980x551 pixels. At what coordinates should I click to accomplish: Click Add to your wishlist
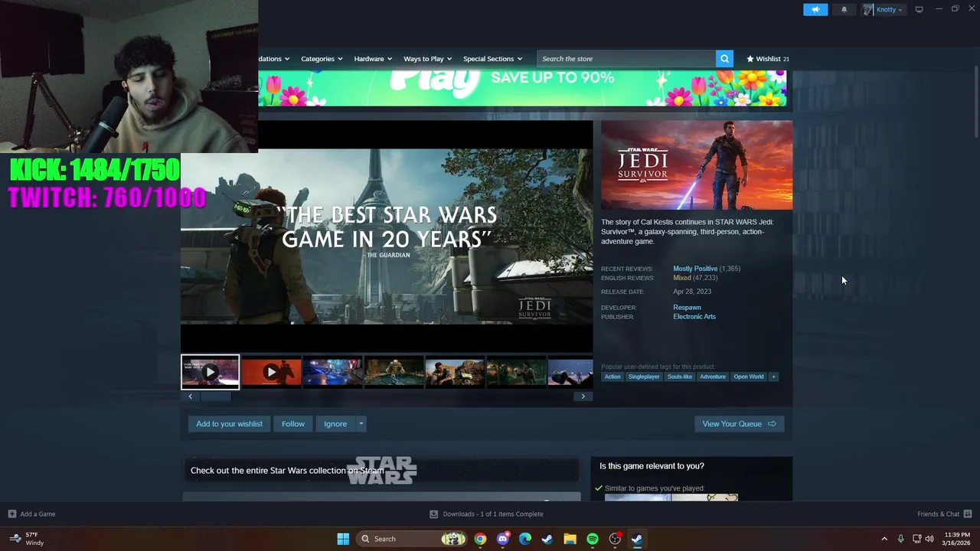[x=229, y=424]
